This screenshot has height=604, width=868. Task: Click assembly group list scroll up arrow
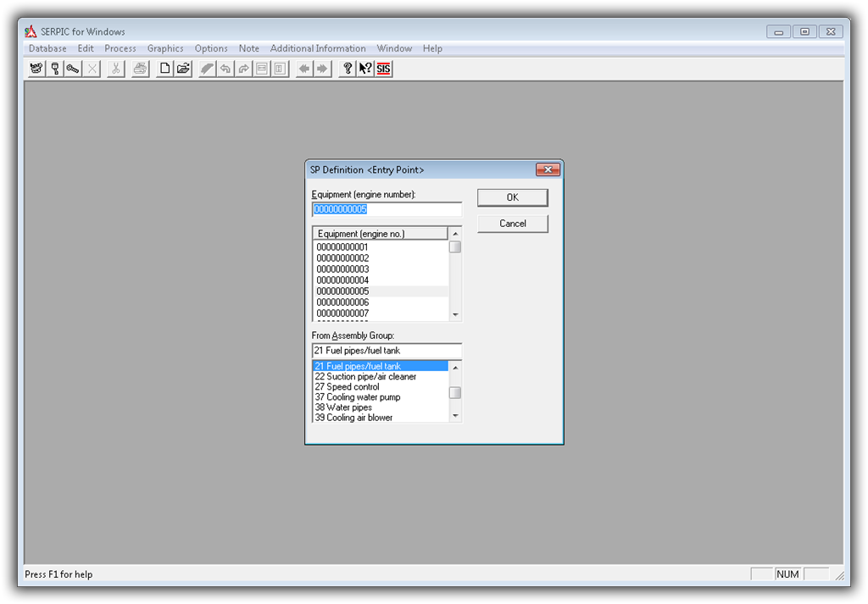455,368
